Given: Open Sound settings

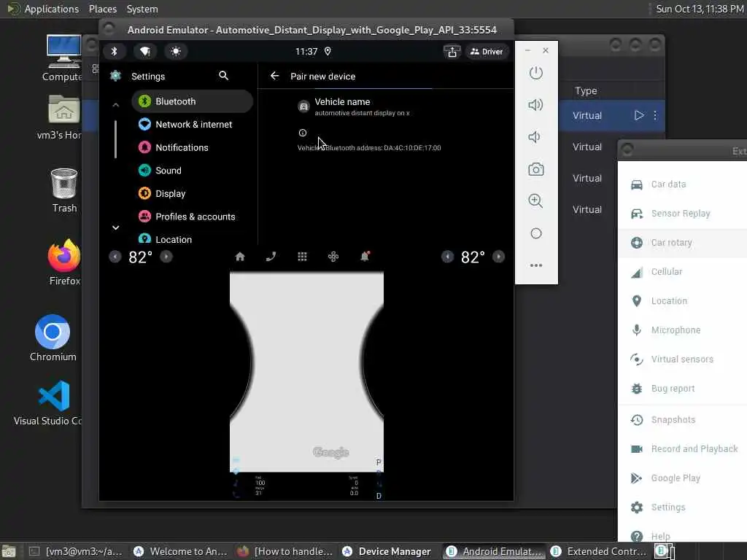Looking at the screenshot, I should [x=192, y=171].
